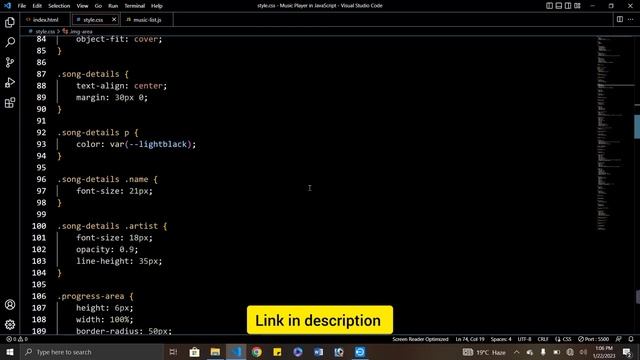Open the taskbar clock and date
The width and height of the screenshot is (640, 360).
tap(604, 352)
